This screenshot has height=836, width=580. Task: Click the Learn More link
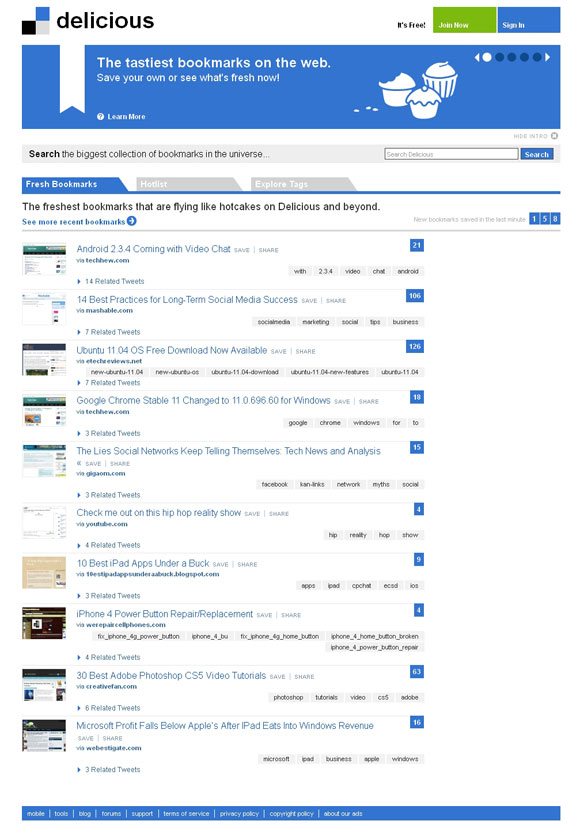126,116
